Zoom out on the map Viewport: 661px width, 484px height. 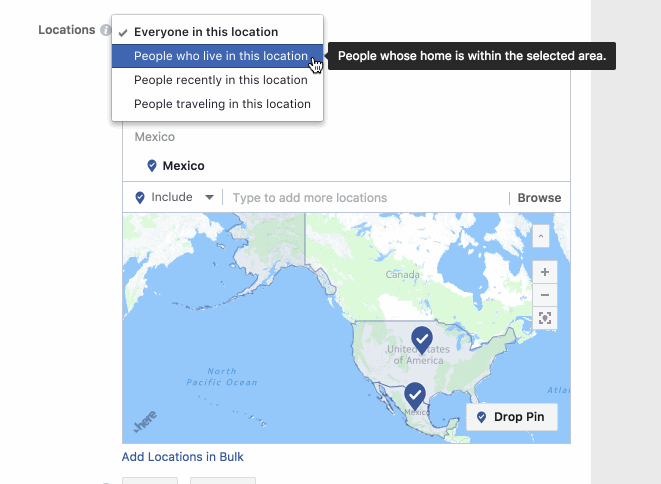pos(544,295)
